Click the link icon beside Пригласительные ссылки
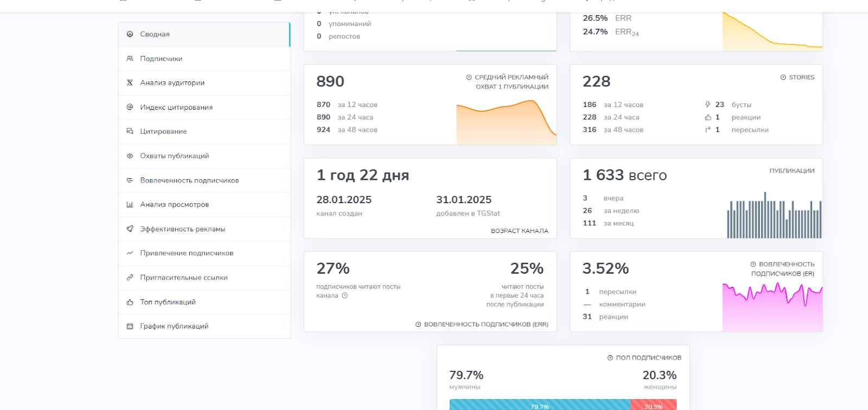 coord(130,277)
